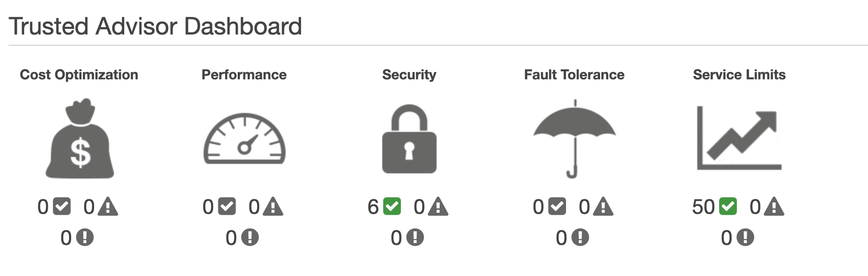The image size is (868, 276).
Task: Click the Cost Optimization money bag icon
Action: 80,138
